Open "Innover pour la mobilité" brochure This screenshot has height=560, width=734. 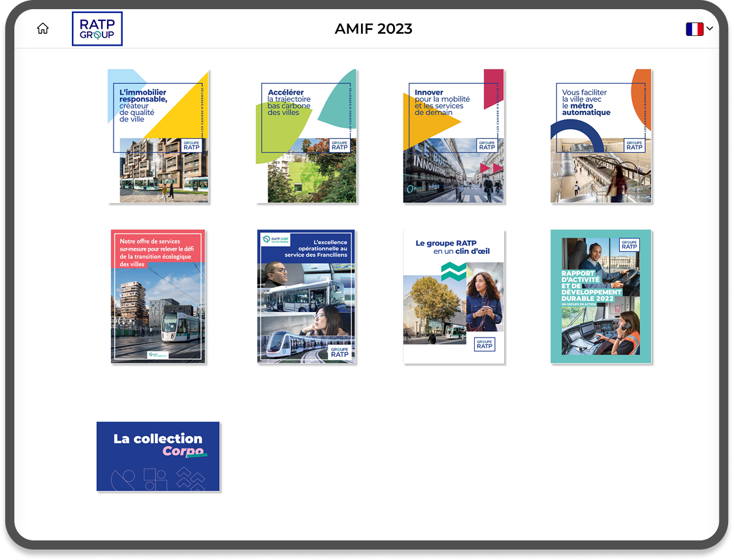pyautogui.click(x=453, y=136)
